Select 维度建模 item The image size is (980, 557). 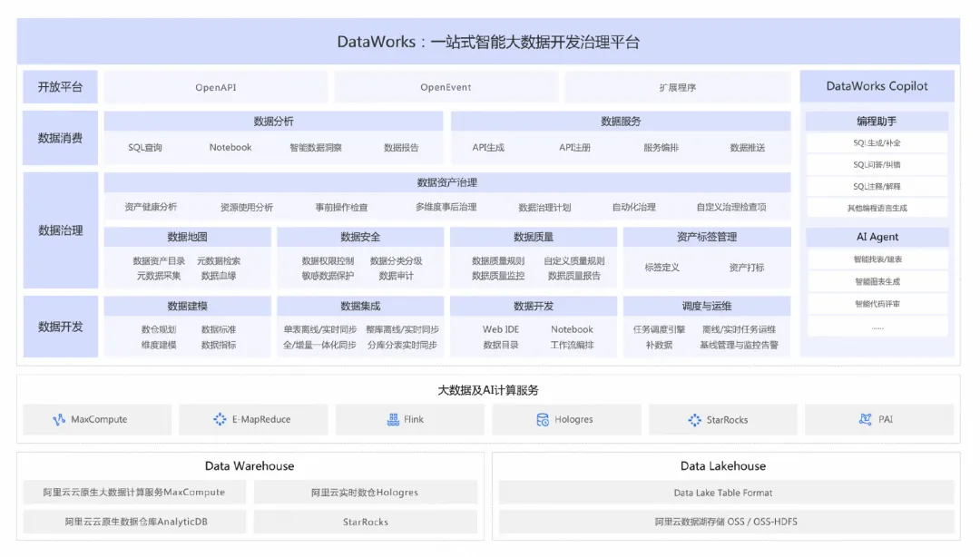158,345
